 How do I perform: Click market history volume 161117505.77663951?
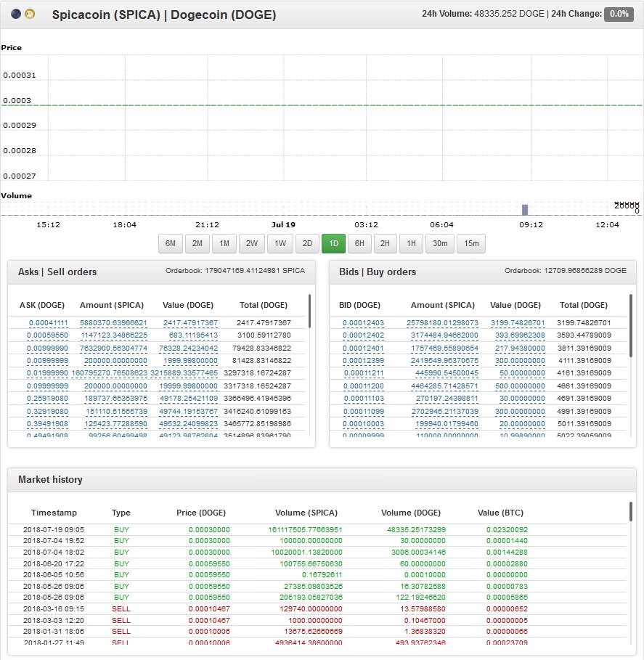305,529
